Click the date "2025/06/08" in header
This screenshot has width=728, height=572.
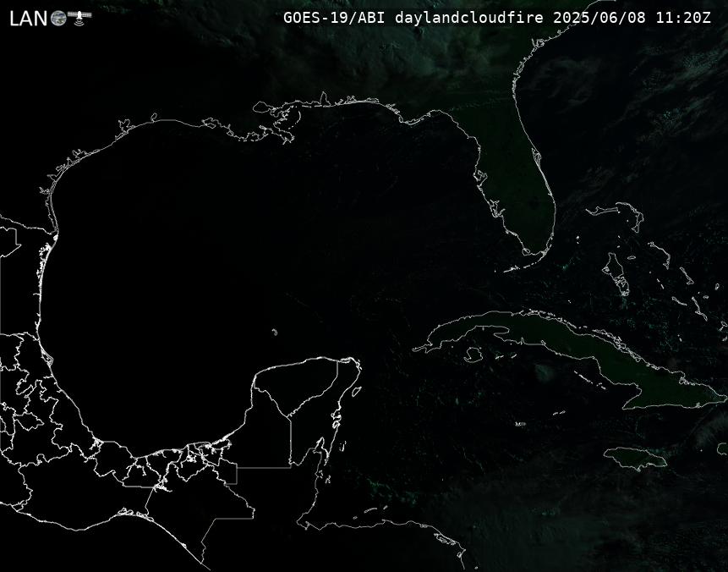[599, 18]
